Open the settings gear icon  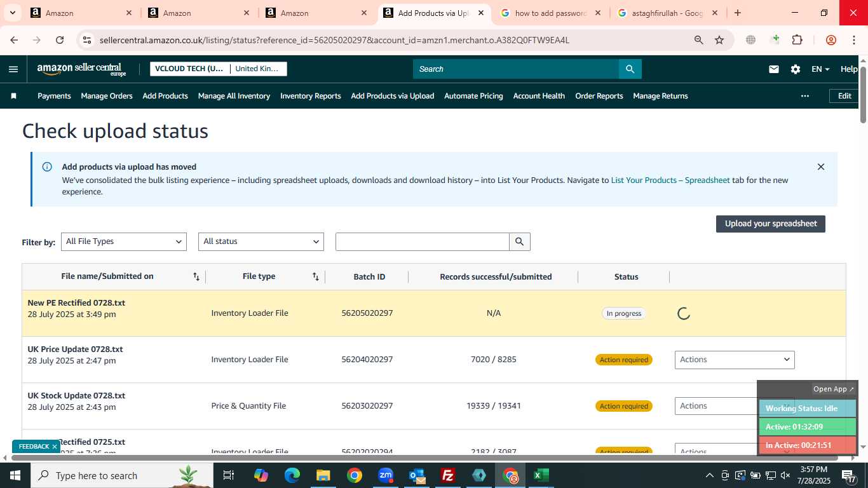[796, 69]
